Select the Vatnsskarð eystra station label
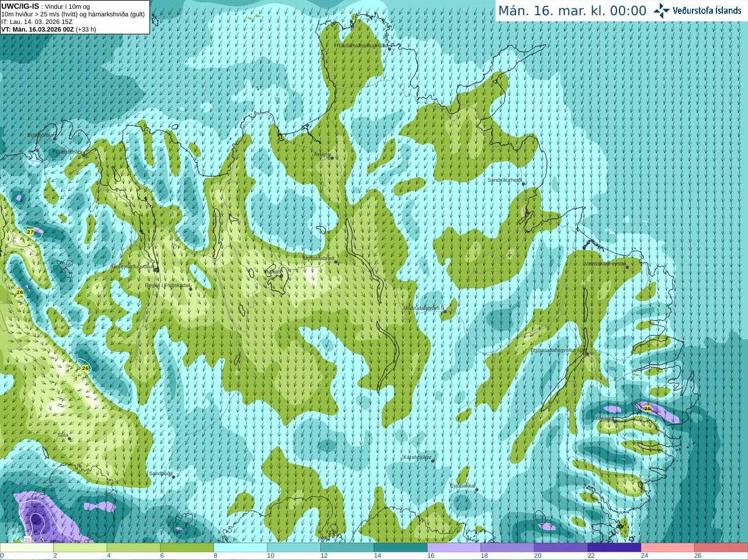 [605, 264]
